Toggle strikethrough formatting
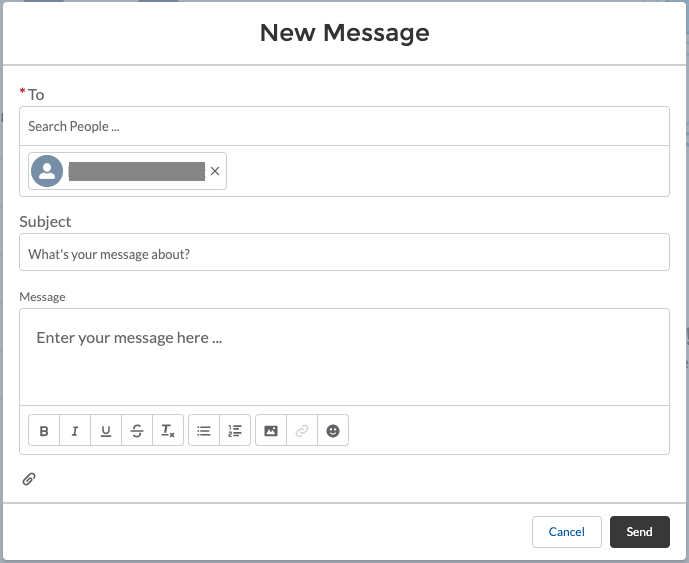Viewport: 689px width, 563px height. (137, 431)
